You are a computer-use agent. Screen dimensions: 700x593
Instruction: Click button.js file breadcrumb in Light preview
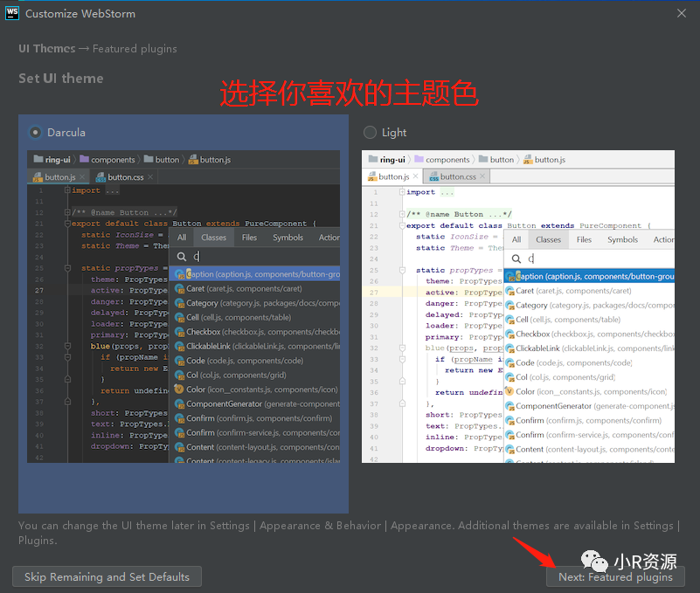point(544,159)
